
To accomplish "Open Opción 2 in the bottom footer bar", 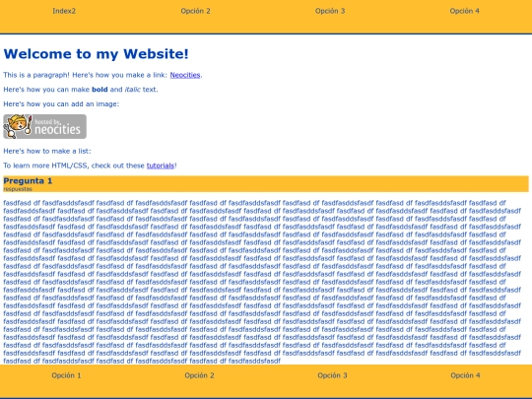I will 199,375.
